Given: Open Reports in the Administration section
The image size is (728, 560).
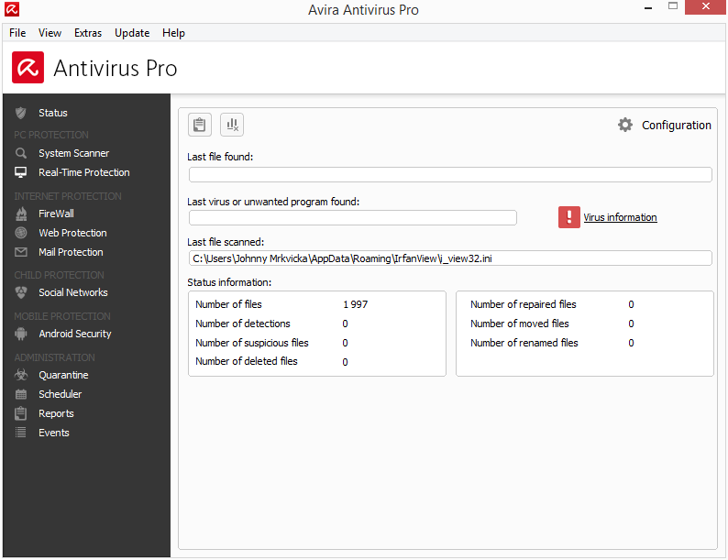Looking at the screenshot, I should point(56,413).
